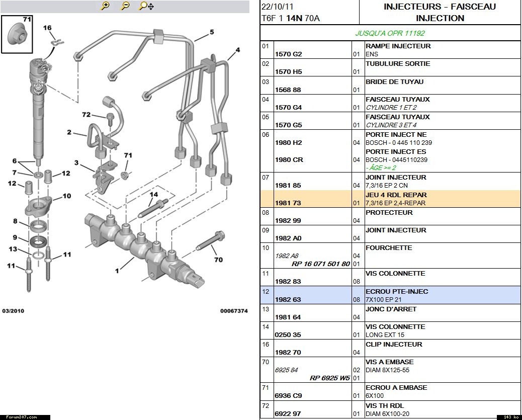This screenshot has width=522, height=420.
Task: Click part number 1570 G2
Action: point(288,54)
